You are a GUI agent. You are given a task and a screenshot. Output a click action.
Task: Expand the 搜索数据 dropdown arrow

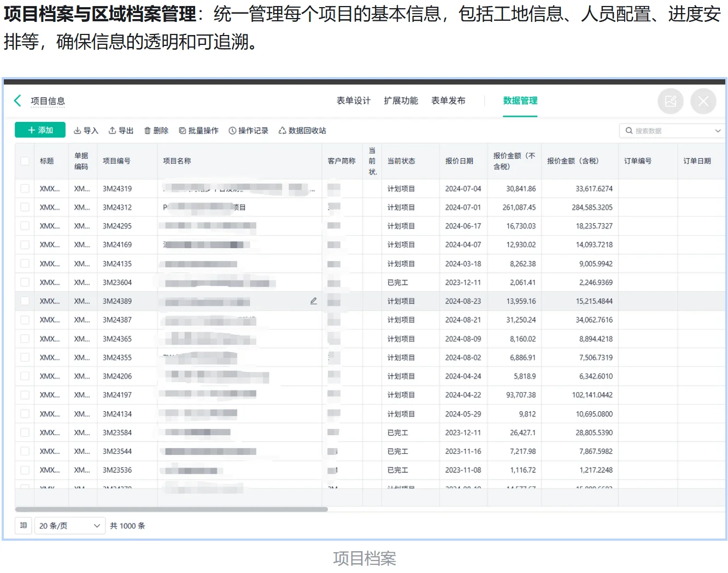(x=718, y=131)
